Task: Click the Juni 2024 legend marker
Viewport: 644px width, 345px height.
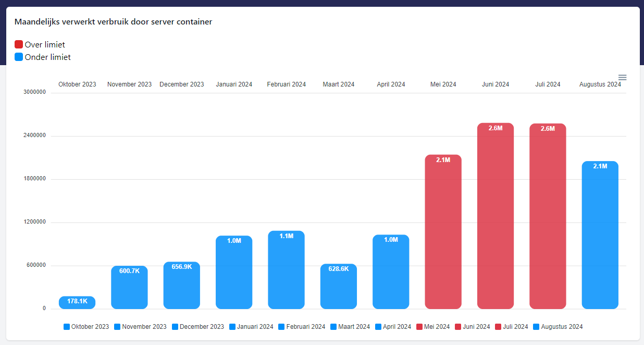Action: pos(458,327)
